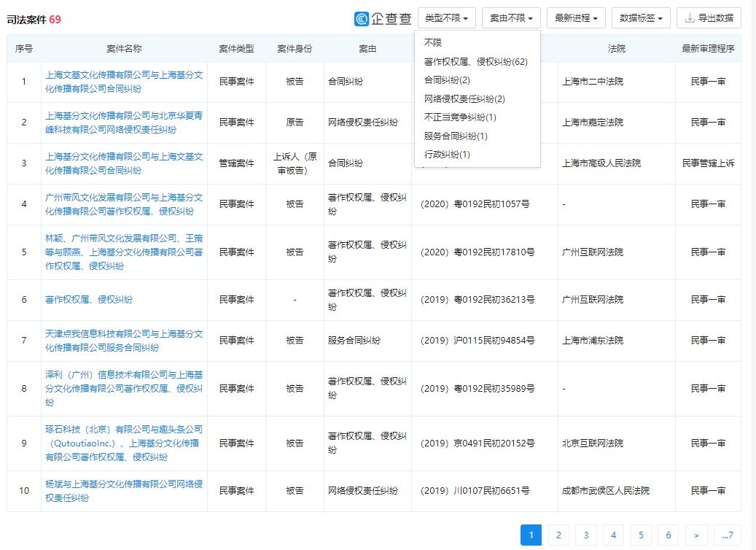Click case number (2020) 粤0192民初17810号
This screenshot has height=550, width=756.
pyautogui.click(x=478, y=252)
